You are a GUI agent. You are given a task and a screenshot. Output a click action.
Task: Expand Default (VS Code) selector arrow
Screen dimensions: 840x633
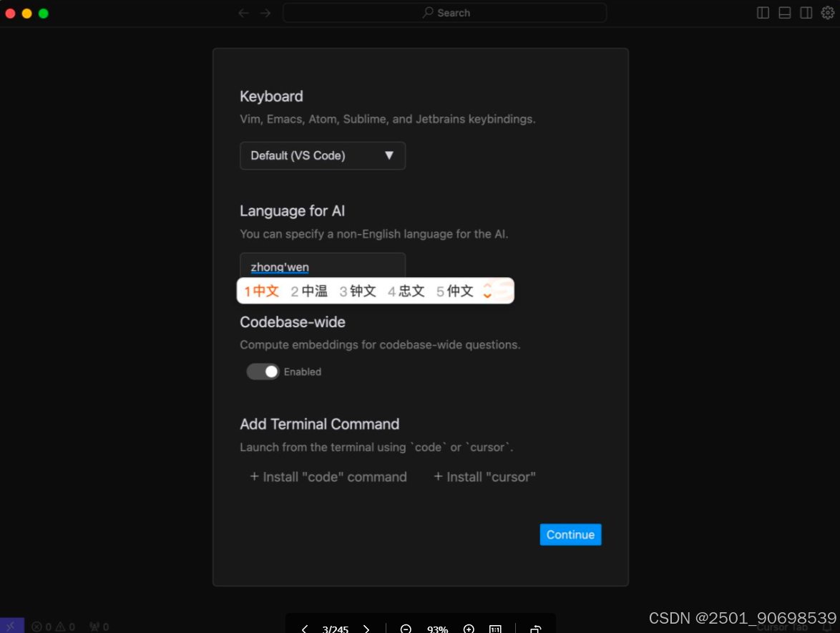tap(390, 155)
